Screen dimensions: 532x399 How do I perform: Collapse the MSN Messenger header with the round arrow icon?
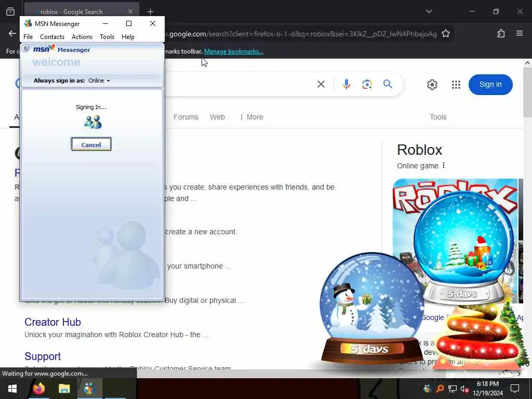(25, 48)
